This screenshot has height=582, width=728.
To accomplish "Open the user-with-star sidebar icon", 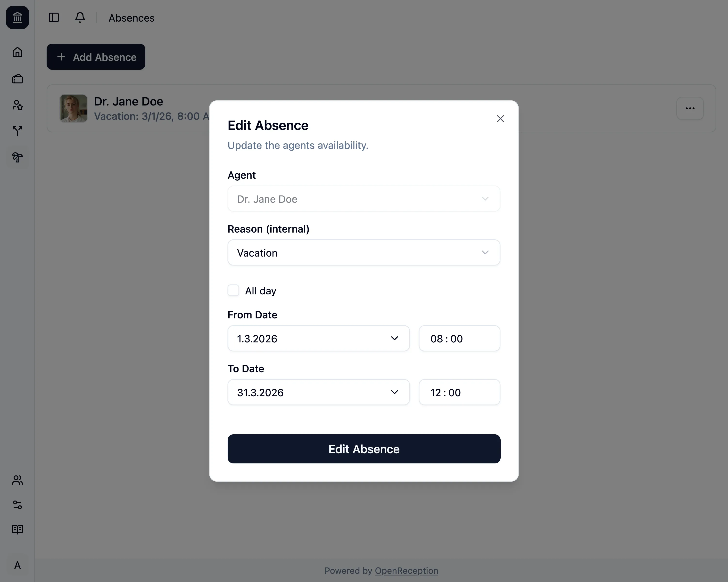I will click(x=17, y=105).
